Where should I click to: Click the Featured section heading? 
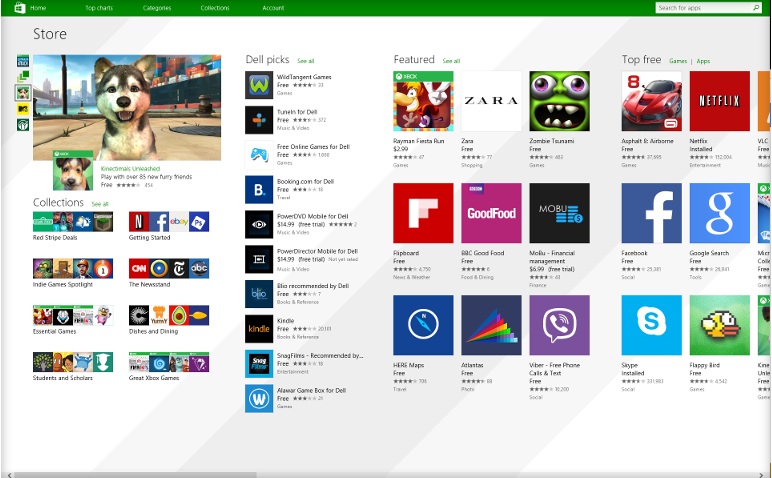(x=414, y=60)
